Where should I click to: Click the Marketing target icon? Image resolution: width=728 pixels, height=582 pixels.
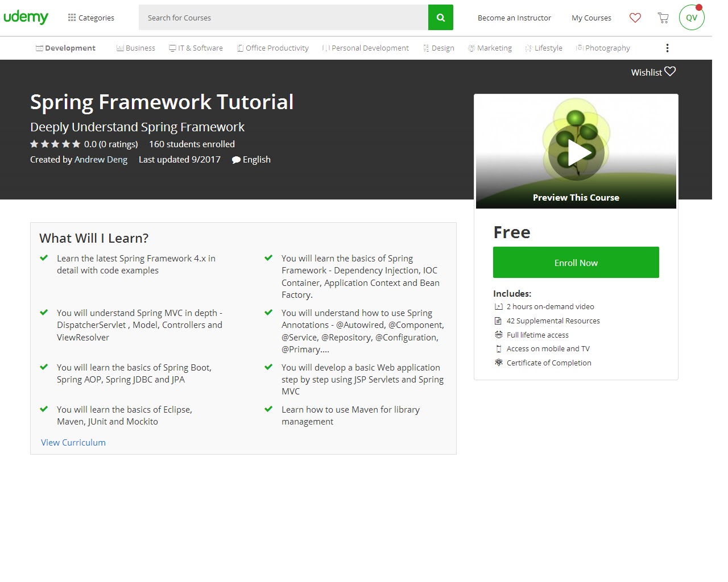(x=471, y=48)
